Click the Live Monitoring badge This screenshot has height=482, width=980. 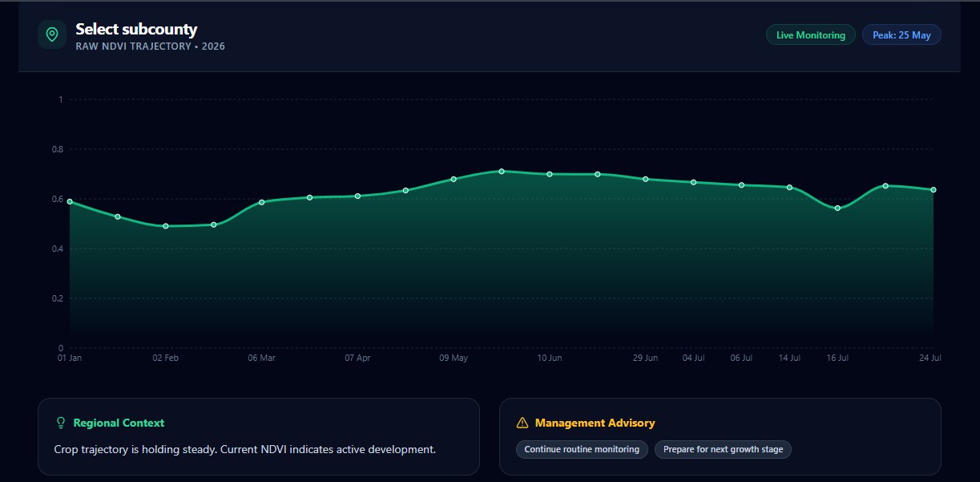pos(811,35)
